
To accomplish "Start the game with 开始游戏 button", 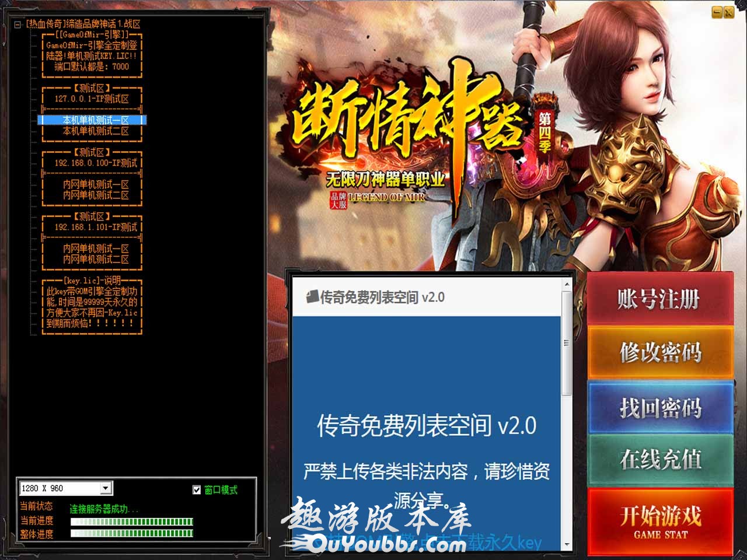I will (x=659, y=521).
